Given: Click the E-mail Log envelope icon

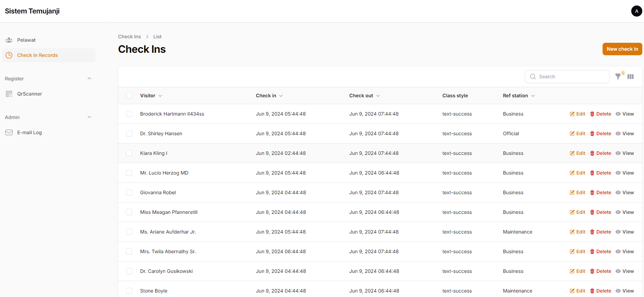Looking at the screenshot, I should (x=9, y=132).
